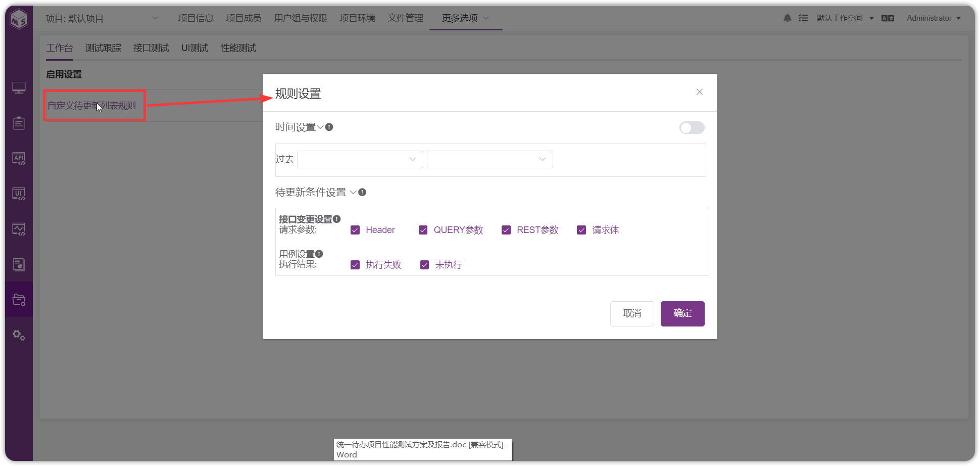980x466 pixels.
Task: Open the 默认工作空间 dropdown
Action: 845,18
